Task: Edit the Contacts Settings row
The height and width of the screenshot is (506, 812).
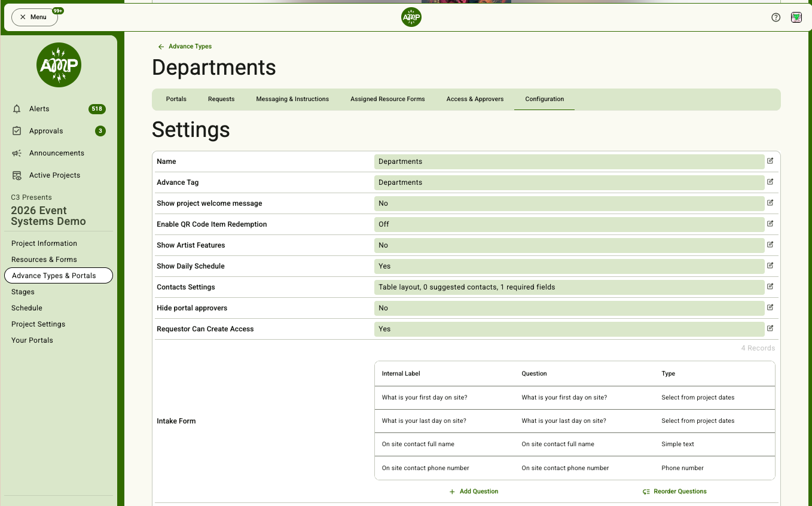Action: click(770, 286)
